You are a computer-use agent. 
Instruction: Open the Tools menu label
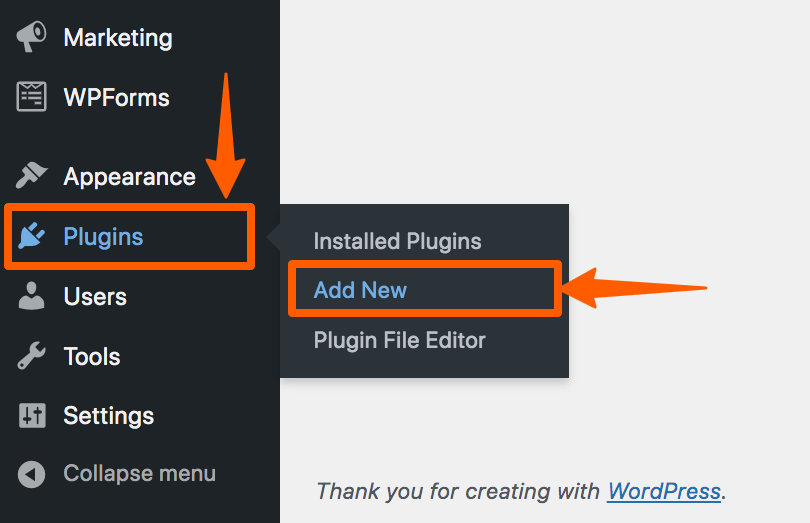(x=91, y=357)
